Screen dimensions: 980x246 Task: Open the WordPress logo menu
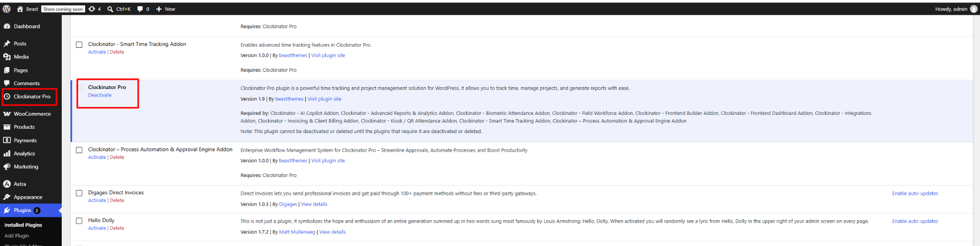point(7,9)
